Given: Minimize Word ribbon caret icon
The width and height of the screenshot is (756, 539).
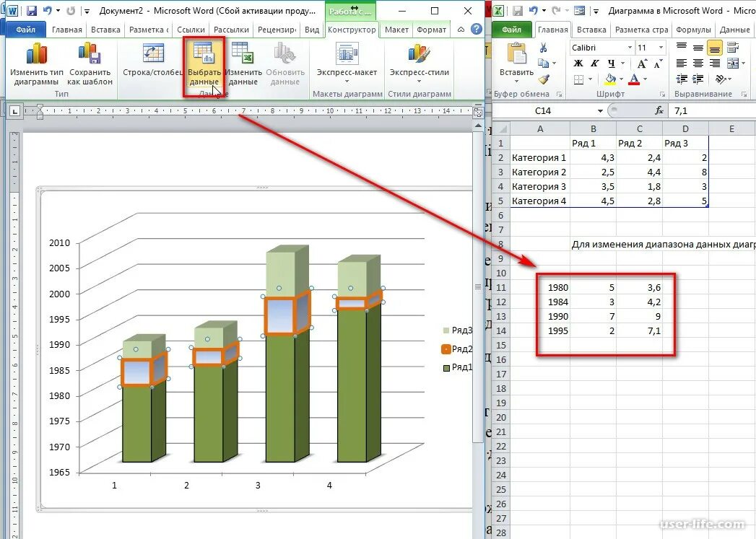Looking at the screenshot, I should point(461,30).
